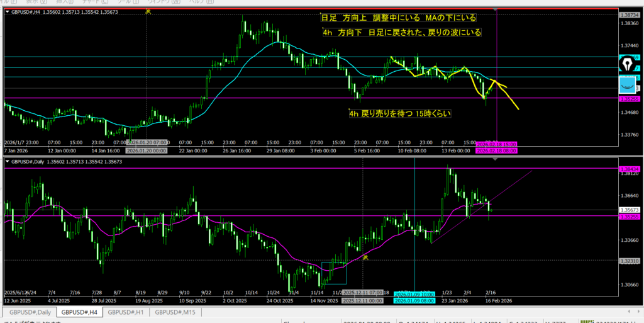Select the cyan rectangle on Daily chart
Viewport: 644px width, 323px height.
pos(333,273)
